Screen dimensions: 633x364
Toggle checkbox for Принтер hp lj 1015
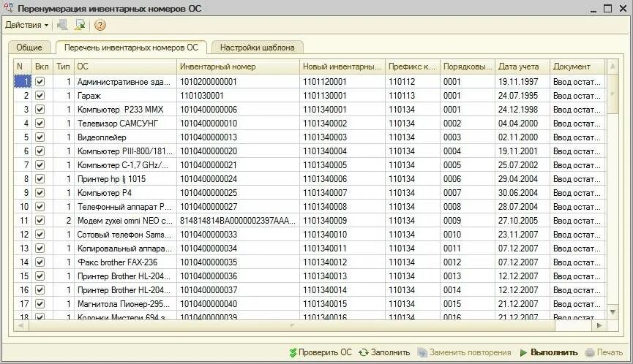(40, 179)
